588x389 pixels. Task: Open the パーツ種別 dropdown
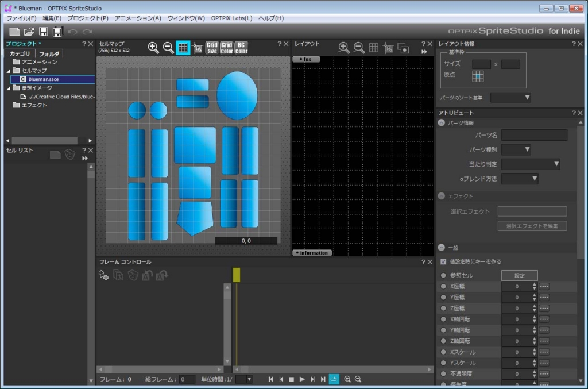pyautogui.click(x=516, y=149)
